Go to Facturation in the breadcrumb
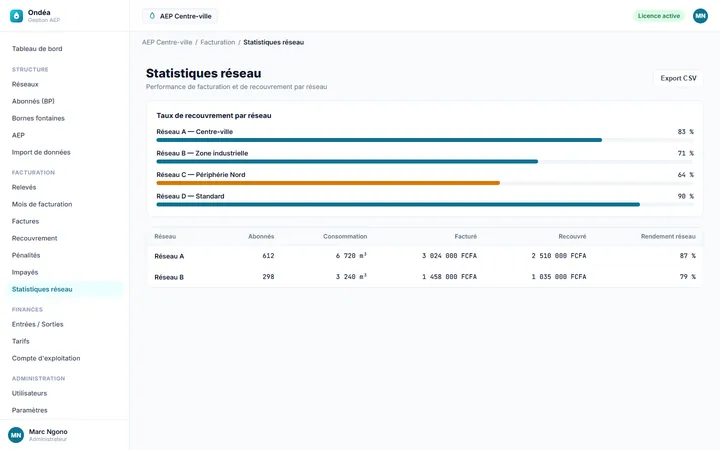This screenshot has width=720, height=450. coord(218,42)
